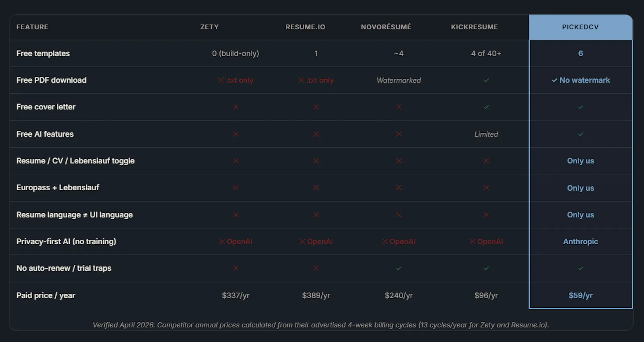Image resolution: width=644 pixels, height=342 pixels.
Task: Click Zety's X for Resume language ≠ UI language
Action: tap(236, 215)
